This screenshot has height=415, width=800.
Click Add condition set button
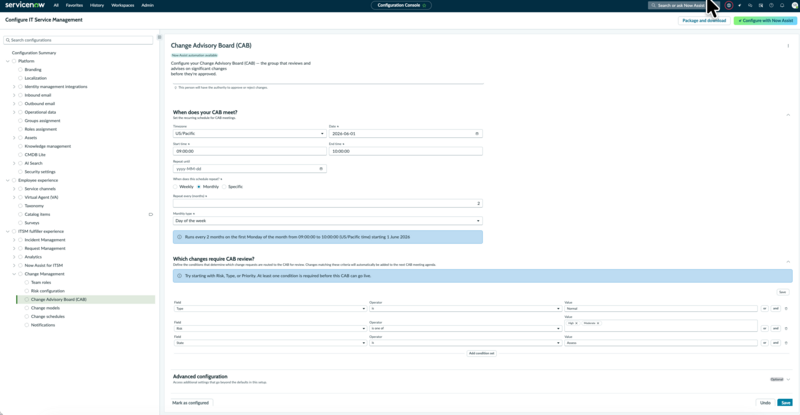coord(481,353)
